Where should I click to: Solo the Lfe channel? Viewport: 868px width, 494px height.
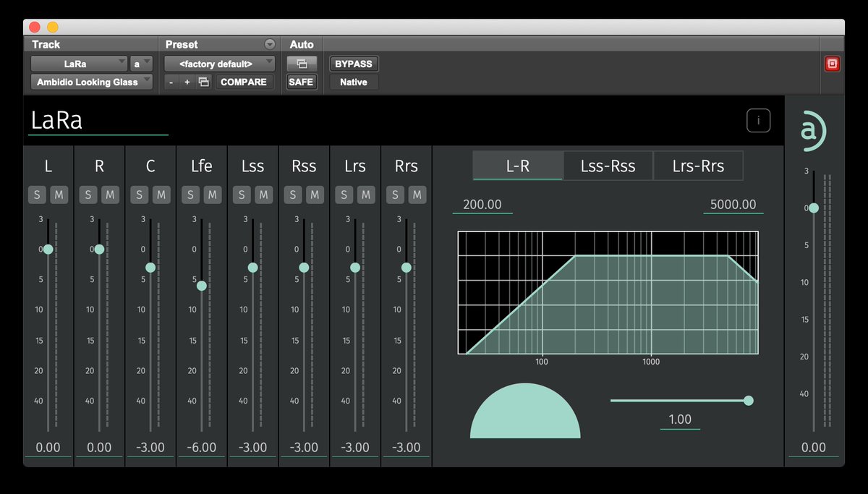coord(190,195)
